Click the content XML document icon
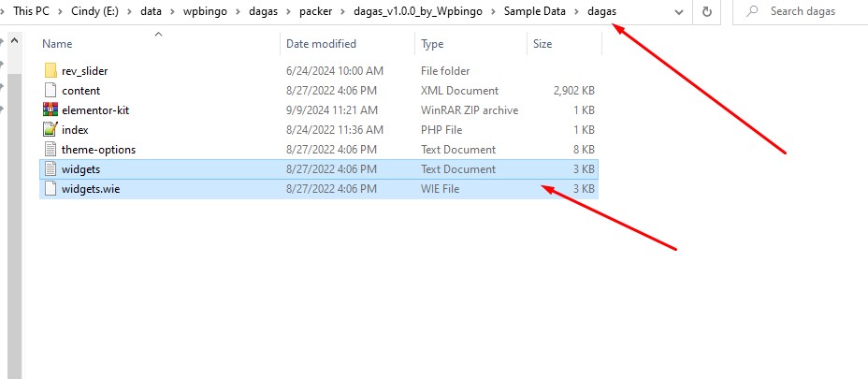Viewport: 868px width, 379px height. coord(51,91)
